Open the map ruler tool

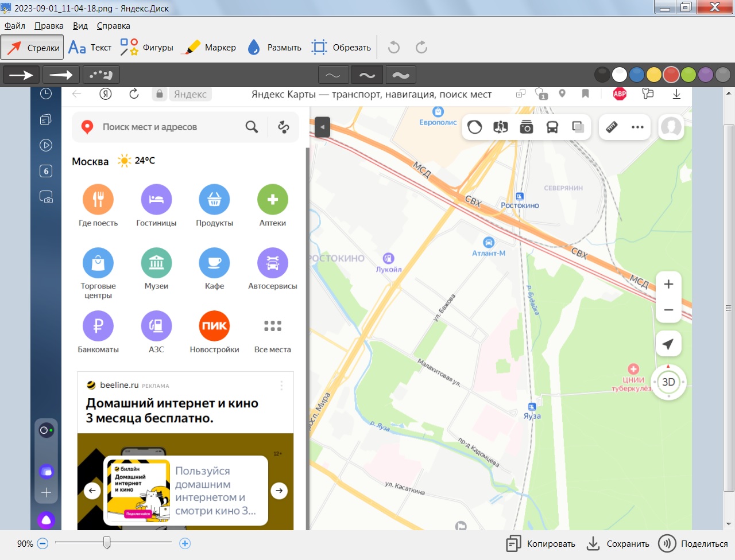click(612, 127)
